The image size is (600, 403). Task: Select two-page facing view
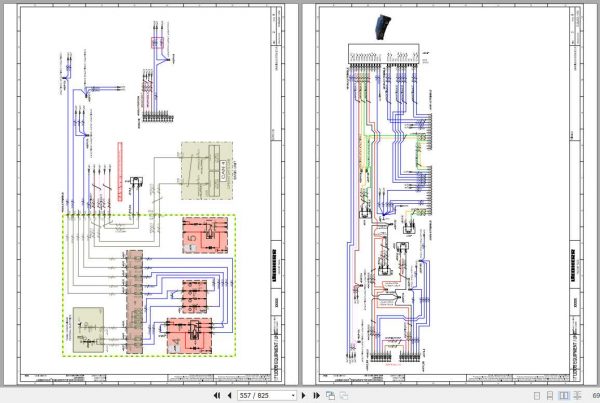click(564, 395)
